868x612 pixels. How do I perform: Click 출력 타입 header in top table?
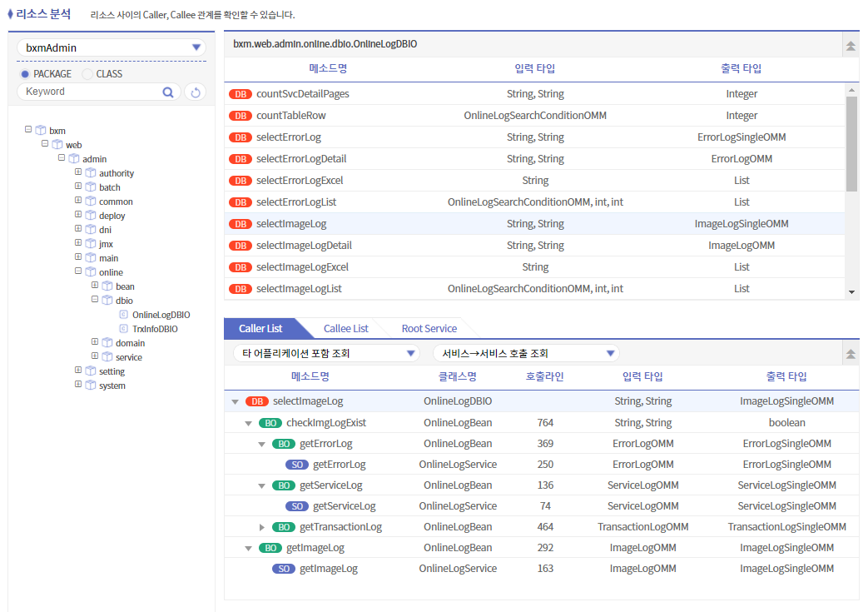coord(742,68)
